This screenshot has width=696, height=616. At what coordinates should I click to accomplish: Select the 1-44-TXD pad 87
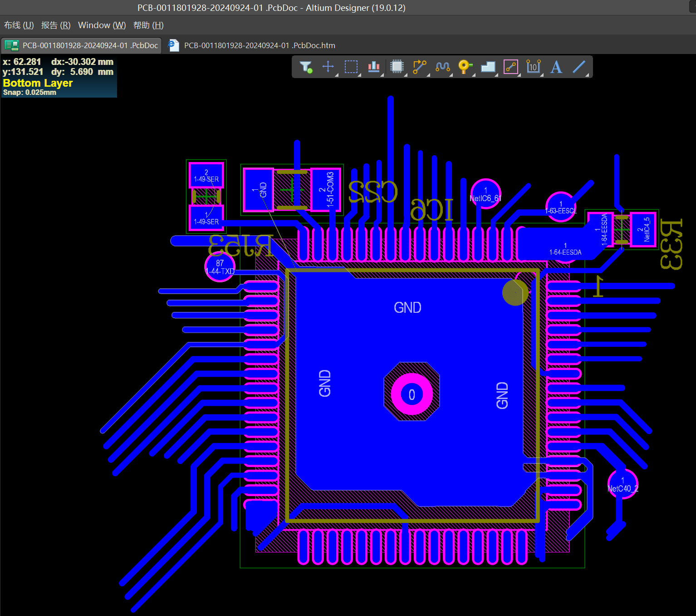(220, 267)
